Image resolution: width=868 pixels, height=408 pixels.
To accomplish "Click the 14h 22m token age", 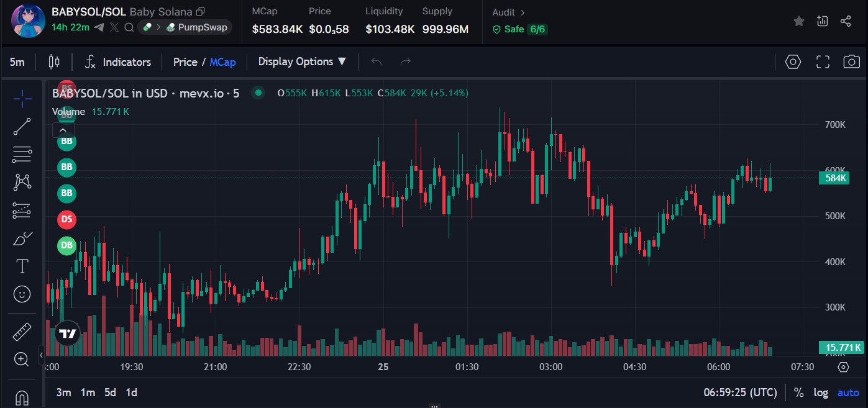I will pos(71,27).
